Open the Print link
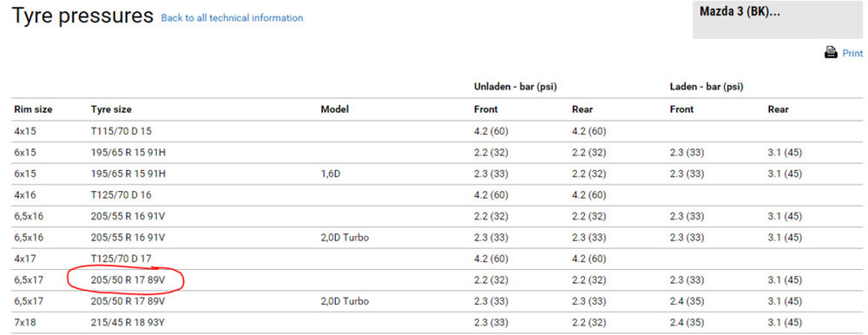 (x=852, y=54)
